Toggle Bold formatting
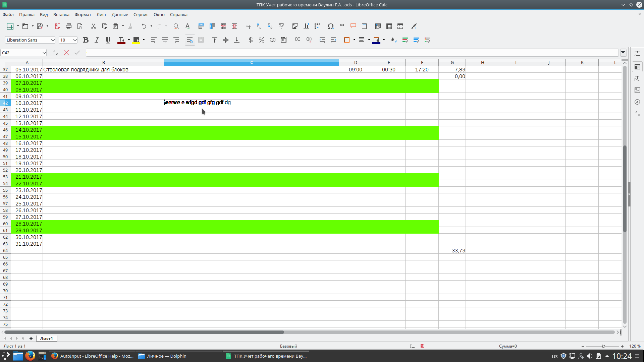 tap(86, 40)
